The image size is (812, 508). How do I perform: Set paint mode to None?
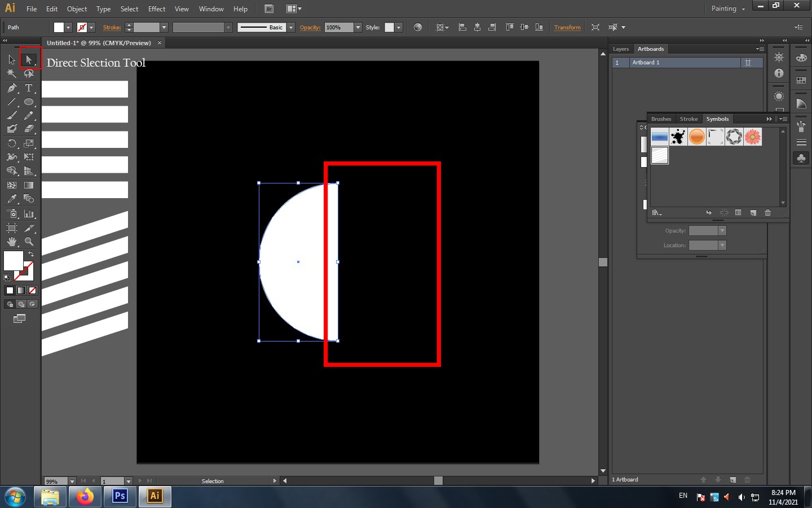coord(32,290)
